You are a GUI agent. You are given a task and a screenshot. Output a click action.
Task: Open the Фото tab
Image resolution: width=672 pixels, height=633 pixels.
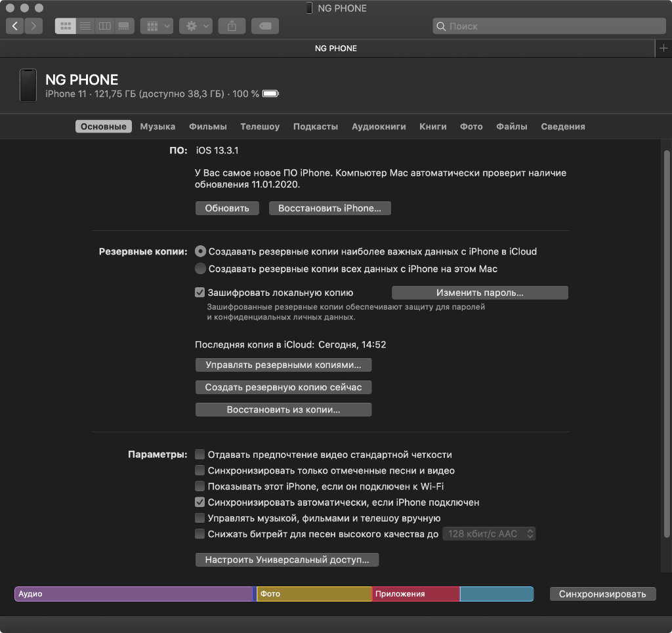(471, 127)
